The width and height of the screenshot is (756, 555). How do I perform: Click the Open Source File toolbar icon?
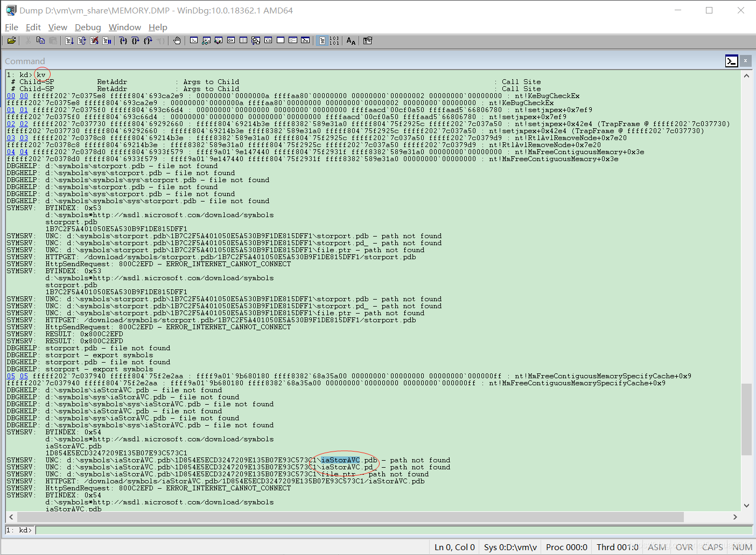point(11,40)
